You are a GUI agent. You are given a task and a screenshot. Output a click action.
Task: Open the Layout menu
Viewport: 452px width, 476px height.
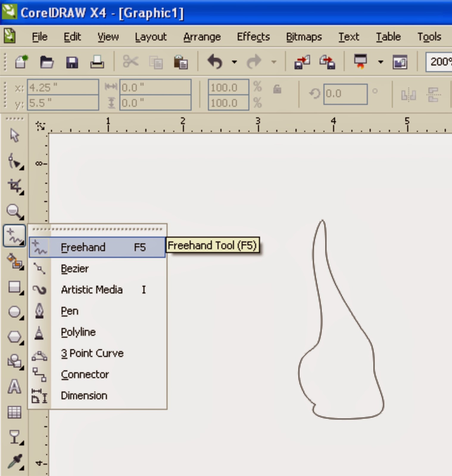coord(151,37)
